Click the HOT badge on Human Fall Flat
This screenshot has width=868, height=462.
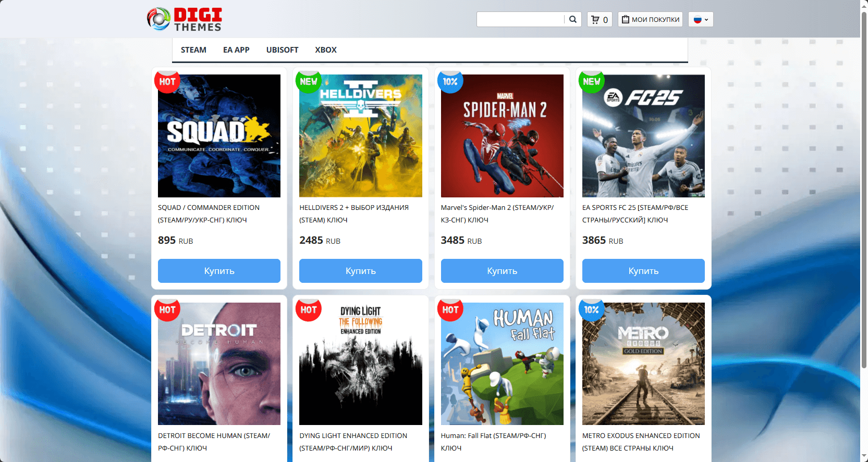pyautogui.click(x=450, y=309)
